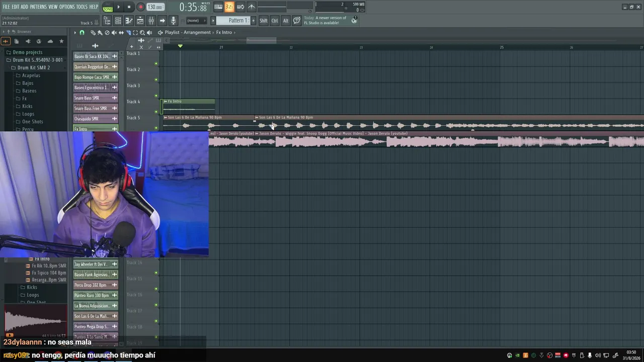Mute Track 1 using its green LED
The width and height of the screenshot is (644, 362).
pos(156,63)
